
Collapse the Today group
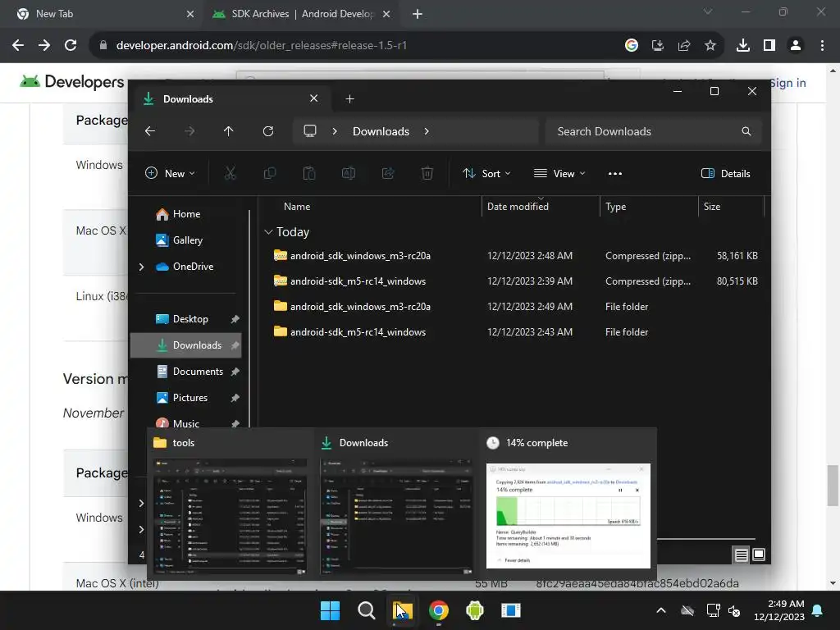(x=268, y=232)
